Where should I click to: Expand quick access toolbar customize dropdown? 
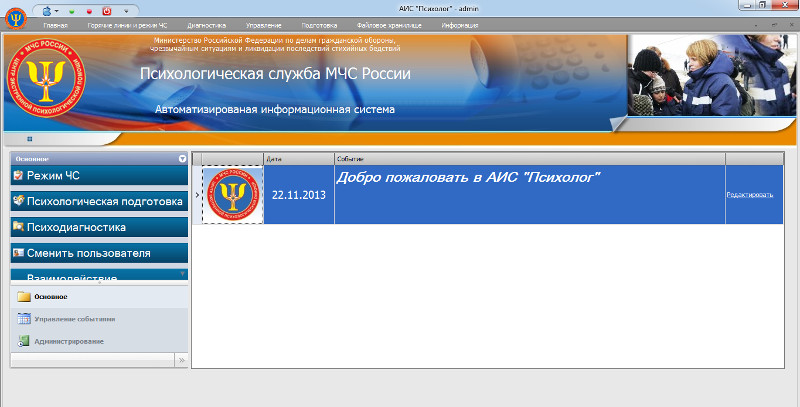pos(125,9)
